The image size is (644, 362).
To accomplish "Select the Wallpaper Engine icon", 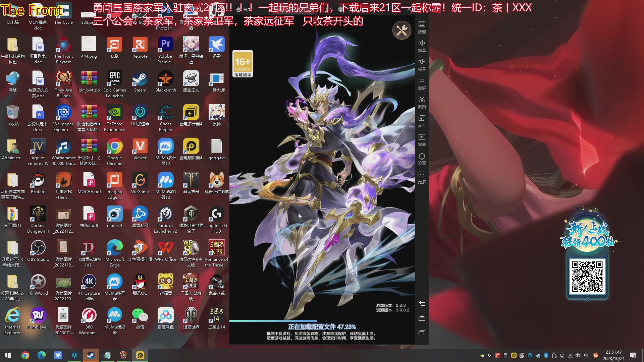I will click(63, 118).
